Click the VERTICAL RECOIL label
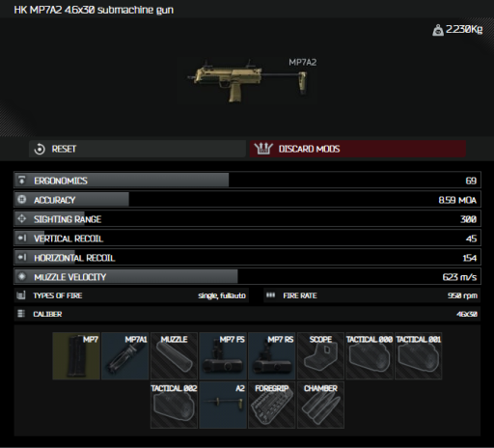 tap(69, 238)
